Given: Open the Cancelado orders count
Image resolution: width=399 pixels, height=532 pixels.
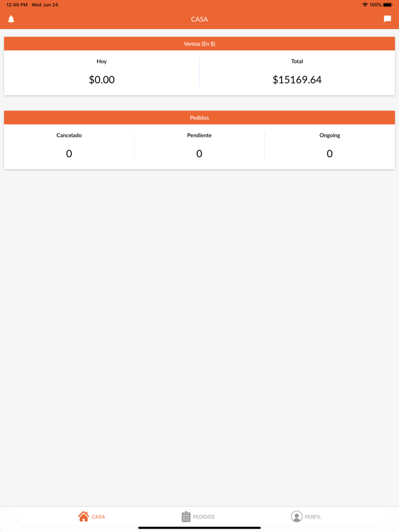Looking at the screenshot, I should (69, 153).
